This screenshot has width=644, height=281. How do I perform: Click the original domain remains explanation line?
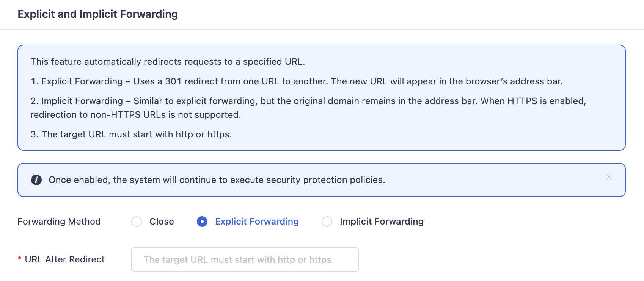[x=308, y=101]
